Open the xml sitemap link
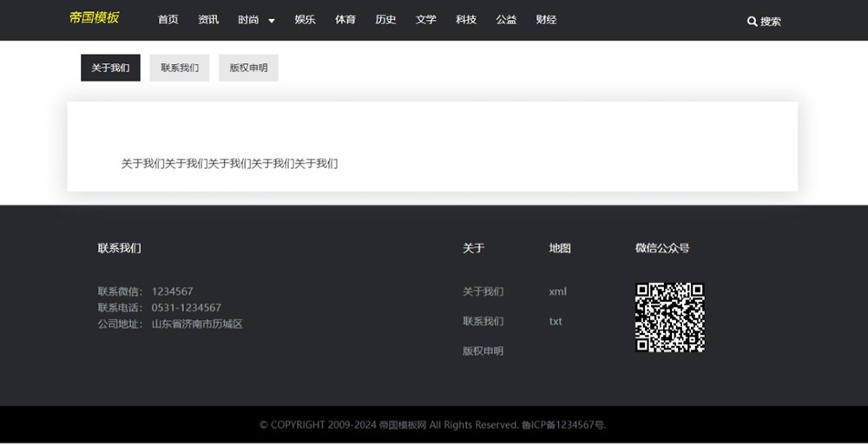 [x=557, y=291]
